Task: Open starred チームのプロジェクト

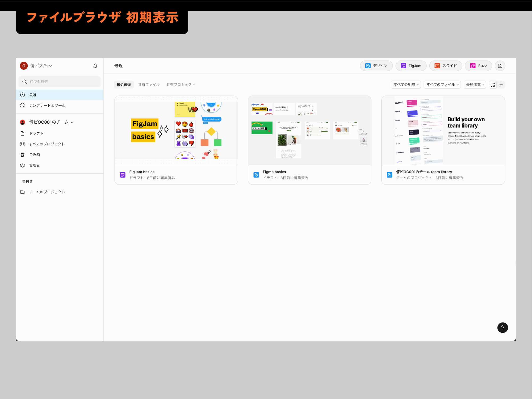Action: point(60,192)
